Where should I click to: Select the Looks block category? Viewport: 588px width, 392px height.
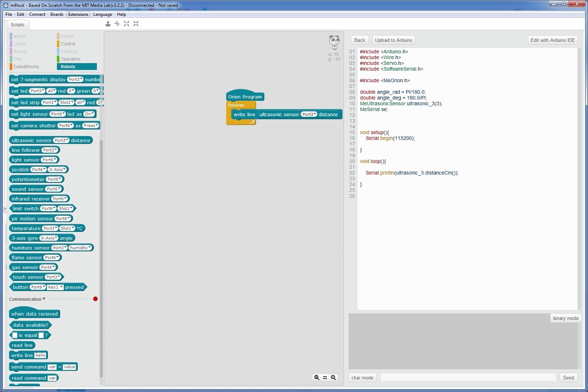tap(20, 44)
